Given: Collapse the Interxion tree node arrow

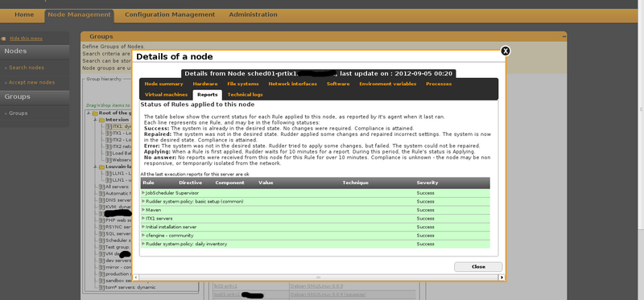Looking at the screenshot, I should click(x=96, y=120).
